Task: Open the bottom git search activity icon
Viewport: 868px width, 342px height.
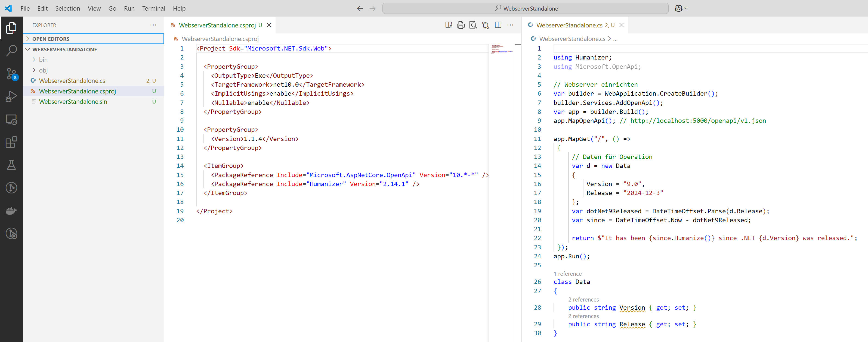Action: click(x=11, y=234)
